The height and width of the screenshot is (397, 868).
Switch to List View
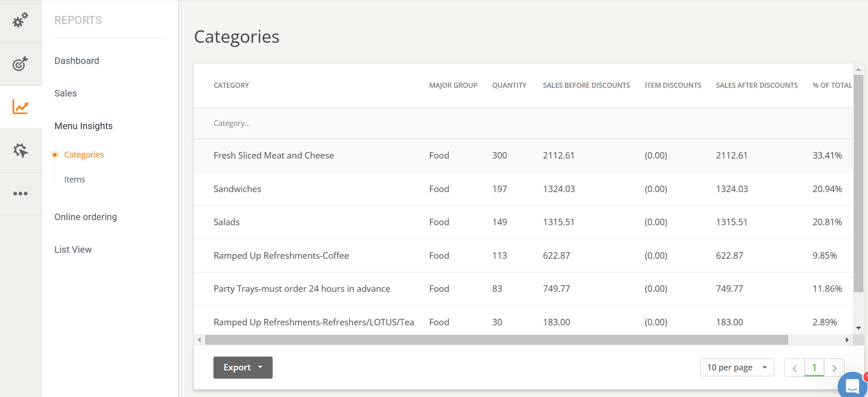[73, 250]
